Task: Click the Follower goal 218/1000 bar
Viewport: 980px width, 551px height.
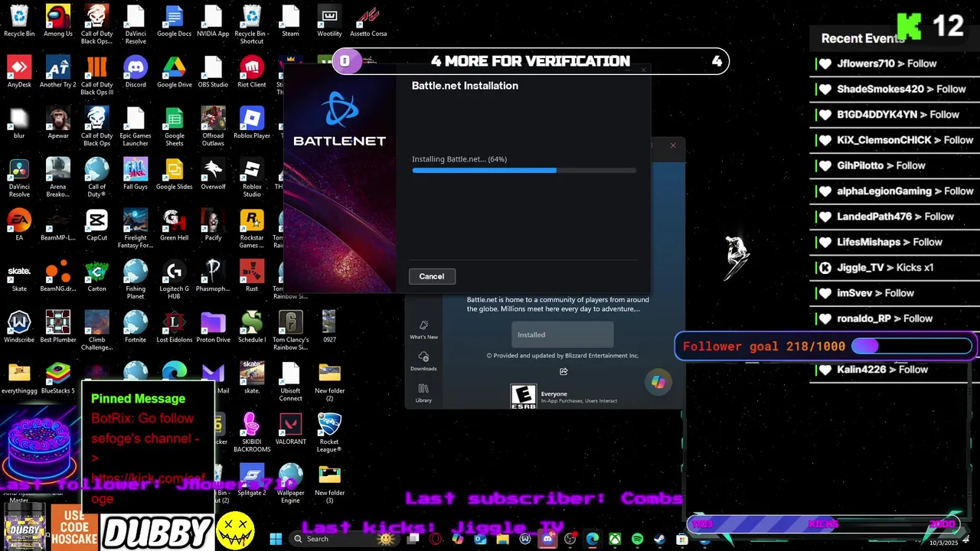Action: tap(827, 346)
